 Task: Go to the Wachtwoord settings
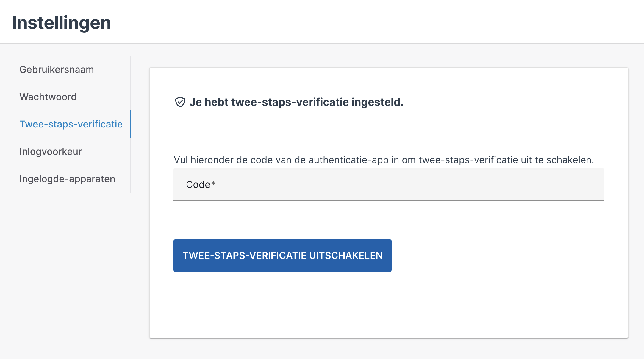tap(48, 97)
